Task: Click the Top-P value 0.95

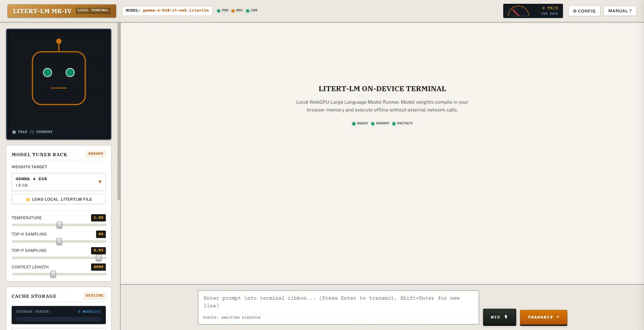Action: coord(98,250)
